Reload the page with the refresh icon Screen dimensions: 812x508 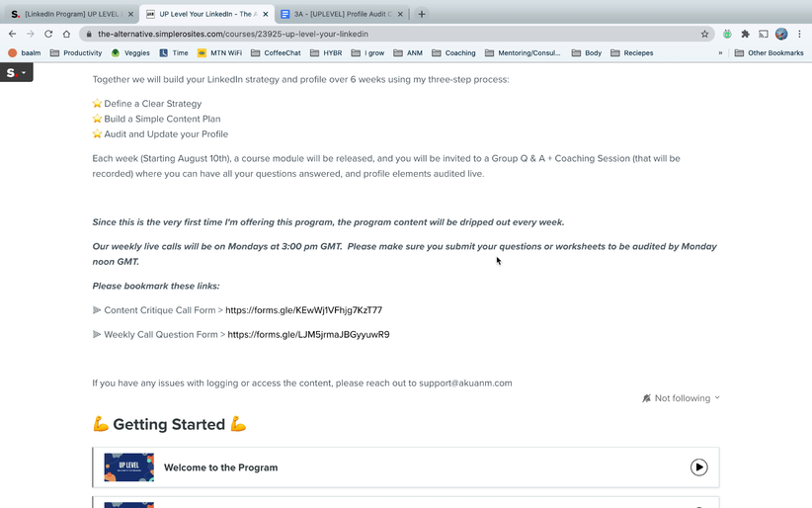coord(48,34)
